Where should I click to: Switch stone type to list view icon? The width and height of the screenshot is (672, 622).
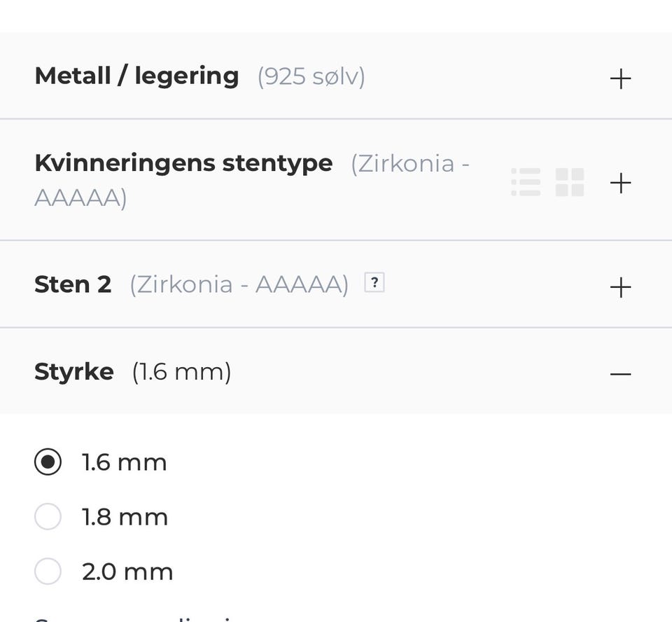(526, 182)
